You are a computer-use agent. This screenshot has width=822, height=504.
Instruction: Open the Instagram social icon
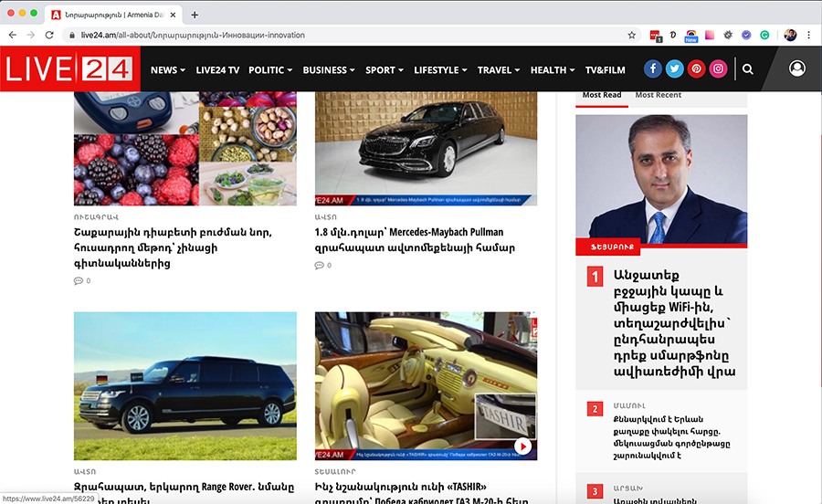718,68
